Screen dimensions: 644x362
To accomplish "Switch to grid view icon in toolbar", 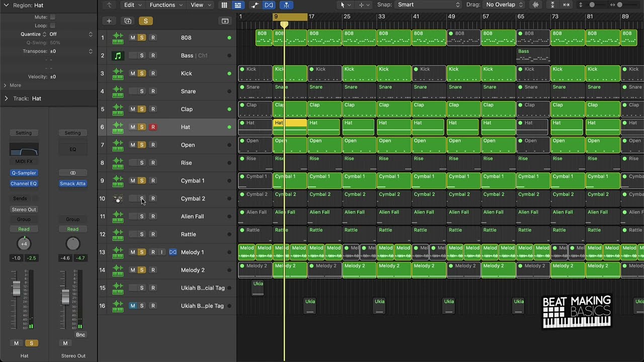I will [224, 5].
